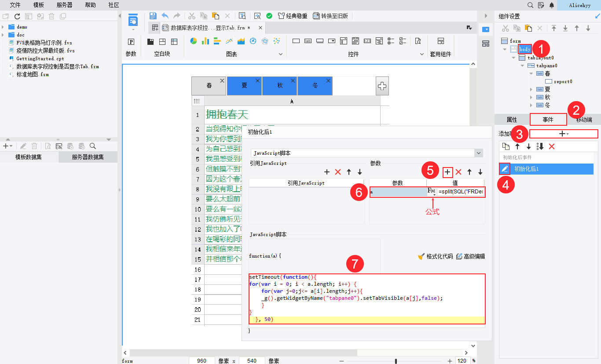
Task: Click the width field showing 960
Action: [202, 361]
